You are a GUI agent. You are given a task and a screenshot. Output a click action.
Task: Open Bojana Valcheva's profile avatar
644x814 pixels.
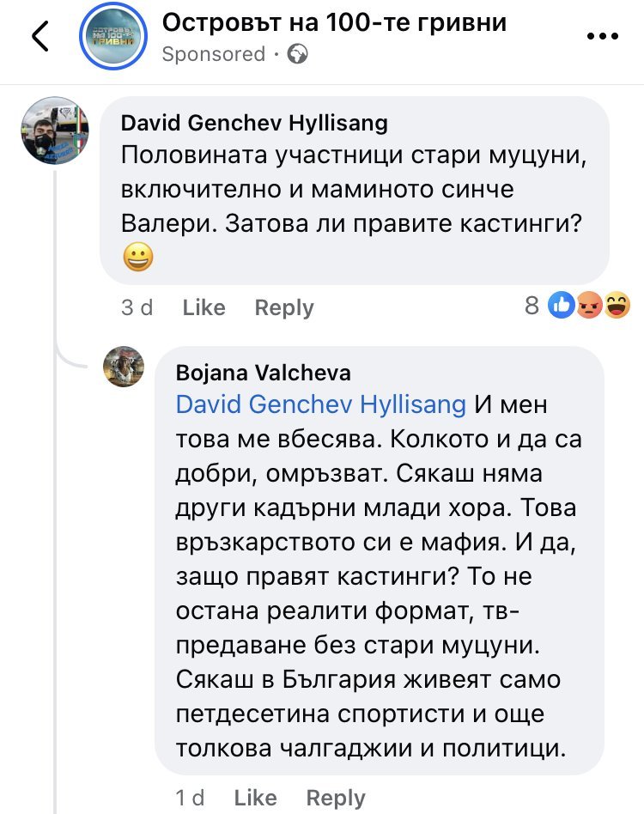point(125,368)
